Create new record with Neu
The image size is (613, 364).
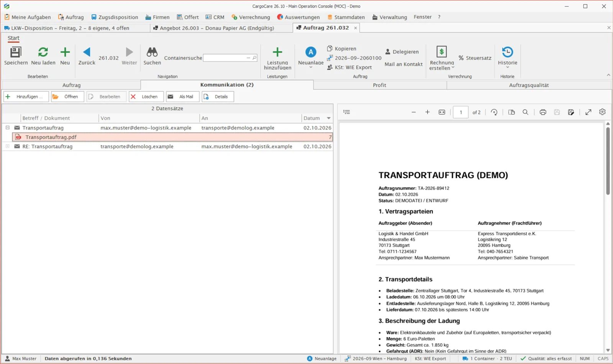pos(65,56)
